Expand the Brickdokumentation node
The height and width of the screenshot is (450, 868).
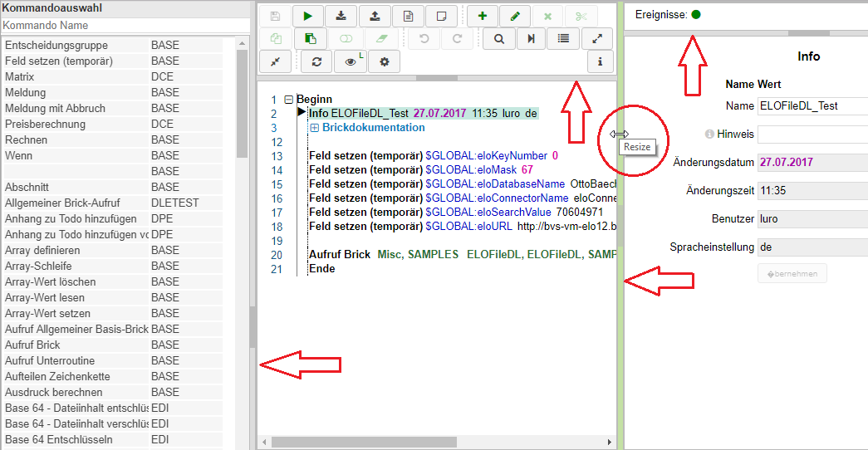314,128
